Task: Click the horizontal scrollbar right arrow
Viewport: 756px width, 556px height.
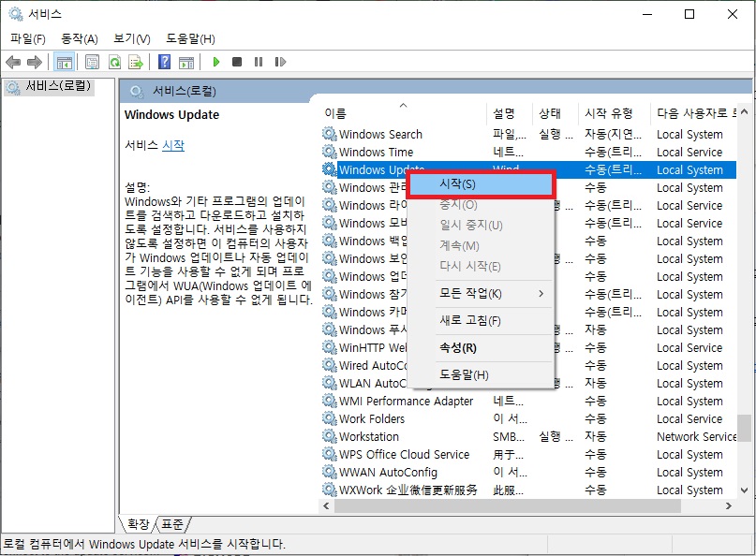Action: 729,505
